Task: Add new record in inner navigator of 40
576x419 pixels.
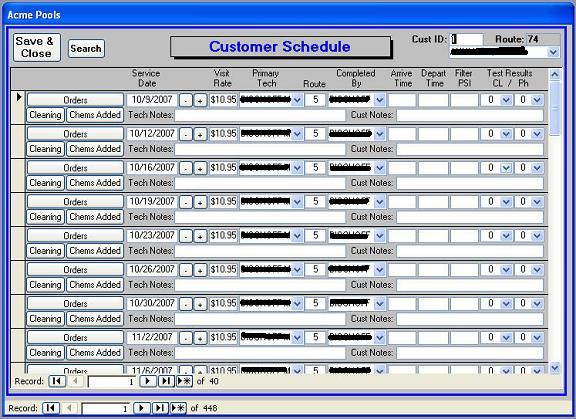Action: (x=184, y=381)
